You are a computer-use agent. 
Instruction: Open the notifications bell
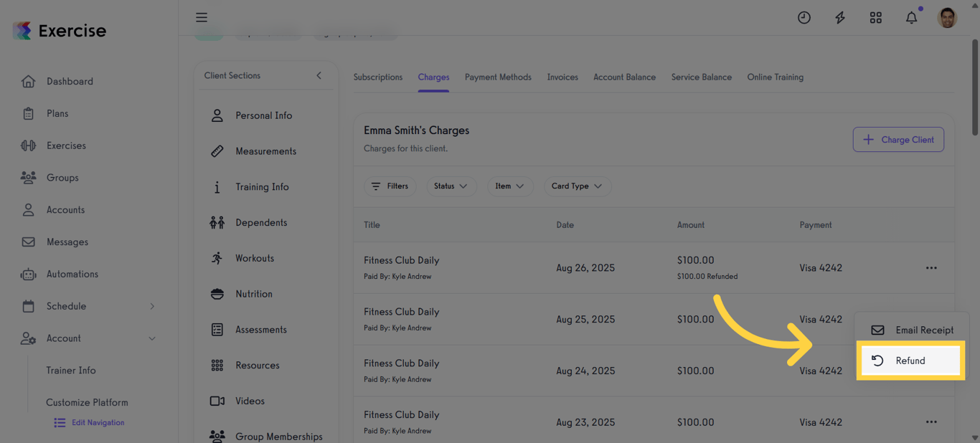tap(911, 18)
